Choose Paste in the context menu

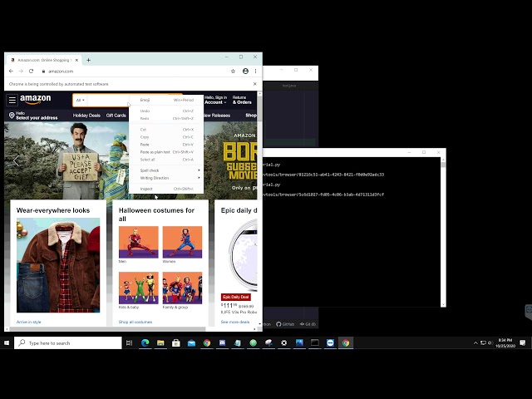pos(166,145)
